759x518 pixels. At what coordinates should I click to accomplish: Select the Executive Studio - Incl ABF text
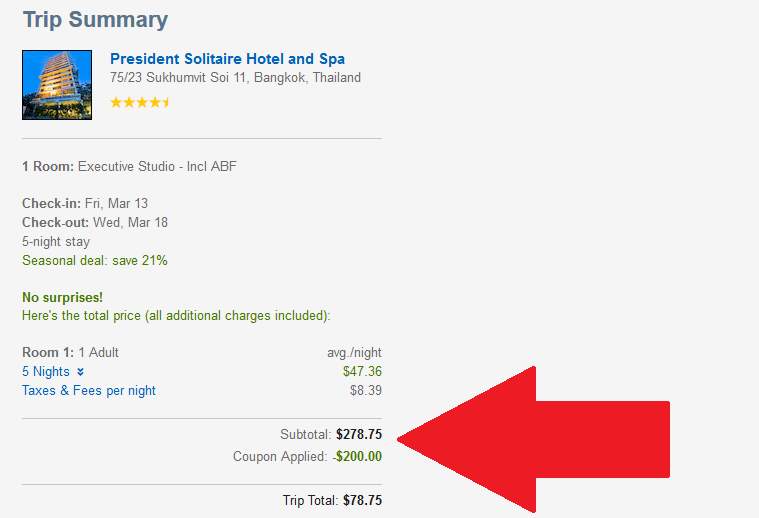[157, 167]
